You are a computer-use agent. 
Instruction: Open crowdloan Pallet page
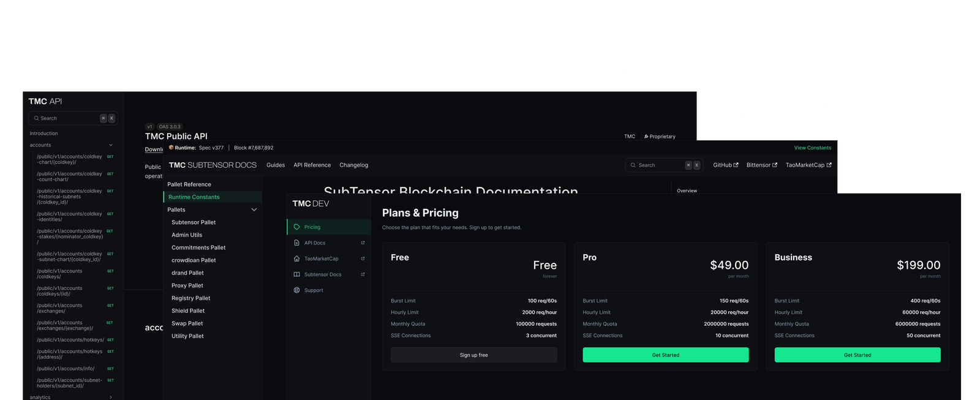tap(194, 260)
